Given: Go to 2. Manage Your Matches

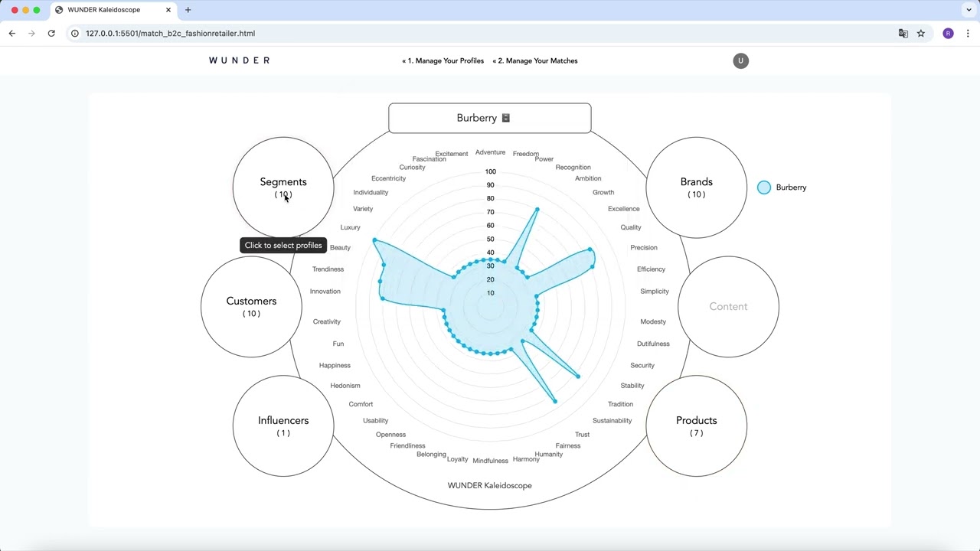Looking at the screenshot, I should click(535, 60).
